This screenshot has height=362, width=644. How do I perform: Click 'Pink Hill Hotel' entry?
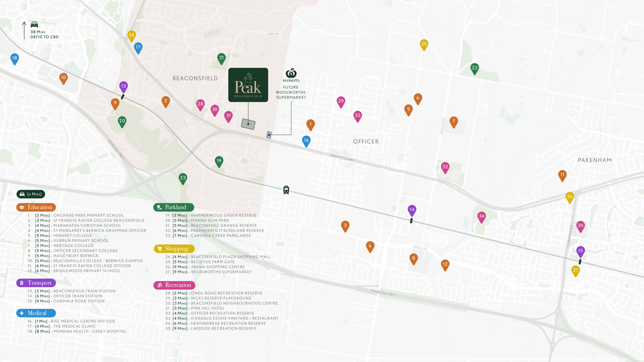pyautogui.click(x=195, y=308)
